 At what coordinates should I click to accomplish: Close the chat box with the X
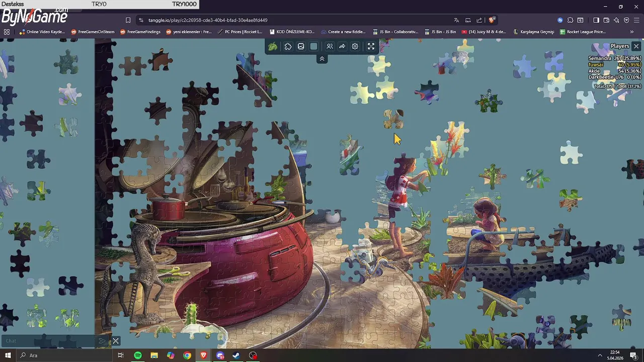point(116,341)
